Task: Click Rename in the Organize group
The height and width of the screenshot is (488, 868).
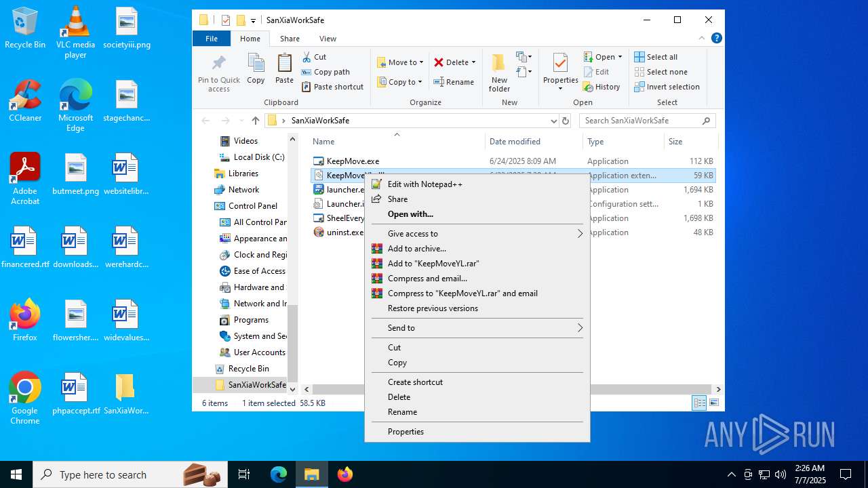Action: (x=454, y=82)
